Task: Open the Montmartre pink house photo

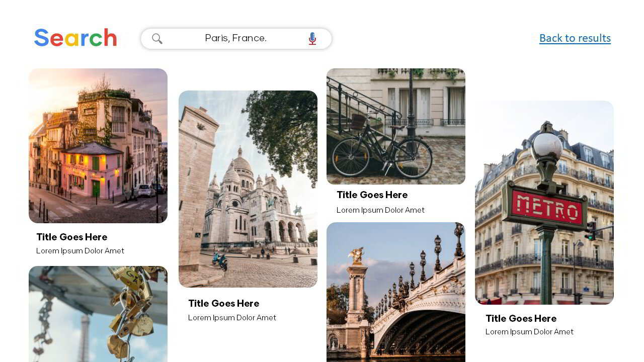Action: (98, 146)
